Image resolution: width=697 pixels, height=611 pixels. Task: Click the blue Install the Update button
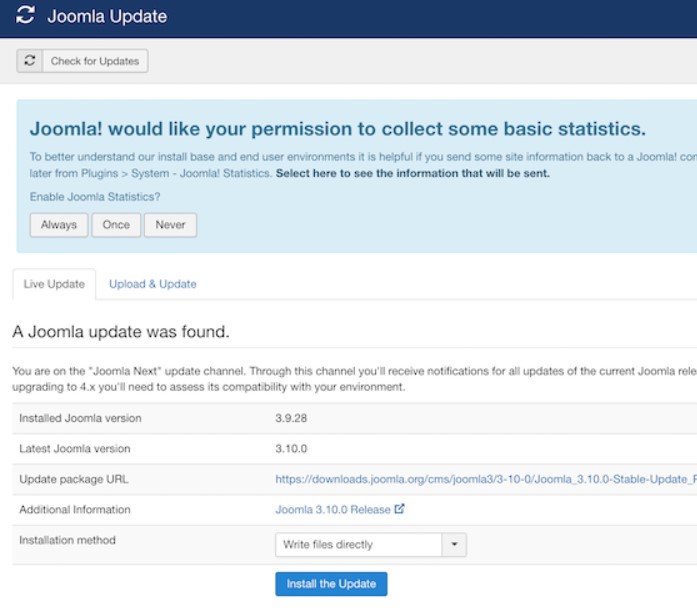(331, 583)
